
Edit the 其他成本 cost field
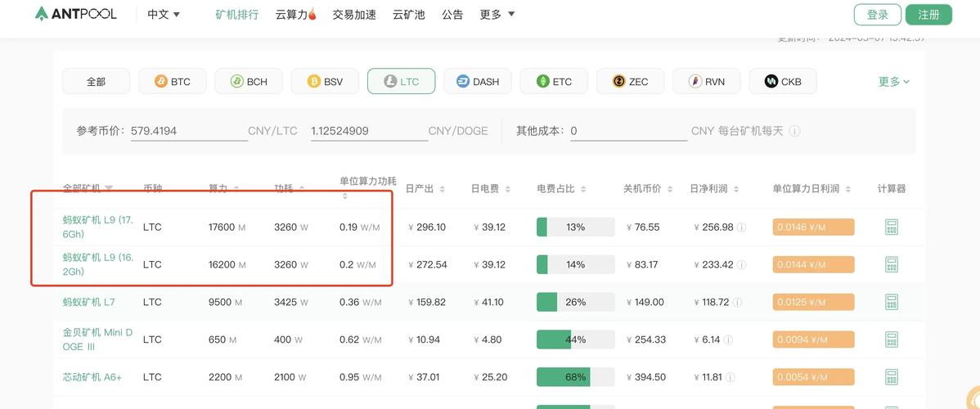tap(629, 132)
